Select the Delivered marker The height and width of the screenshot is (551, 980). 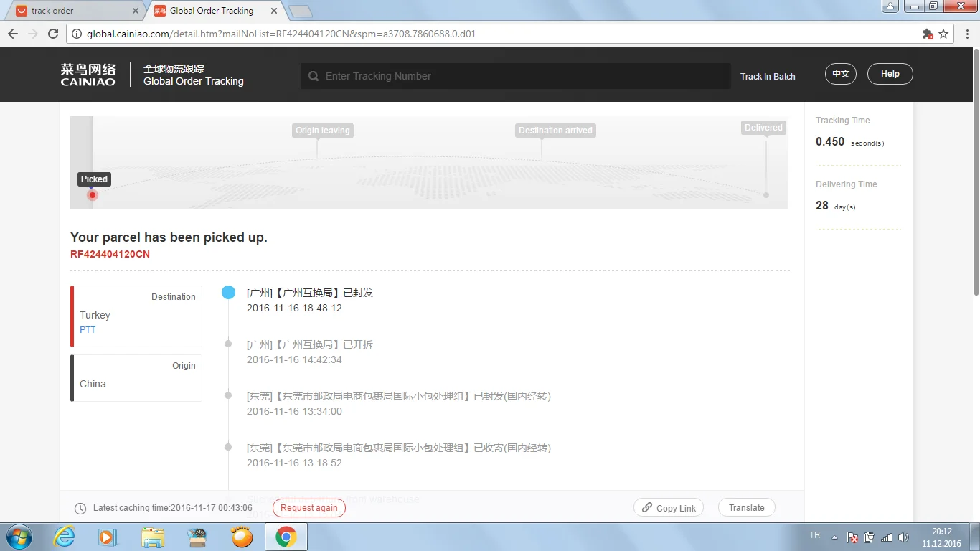tap(763, 128)
